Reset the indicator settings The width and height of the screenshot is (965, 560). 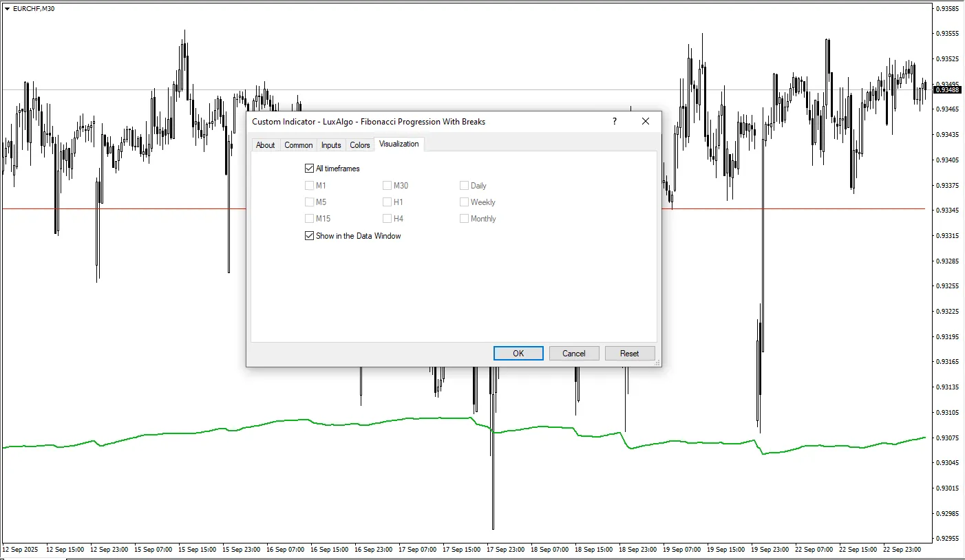click(x=629, y=353)
